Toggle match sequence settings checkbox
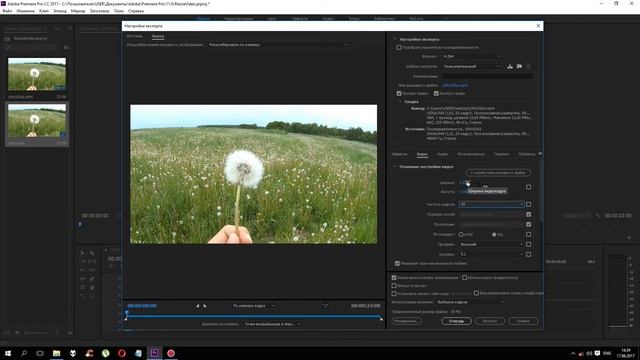The height and width of the screenshot is (360, 640). (399, 47)
